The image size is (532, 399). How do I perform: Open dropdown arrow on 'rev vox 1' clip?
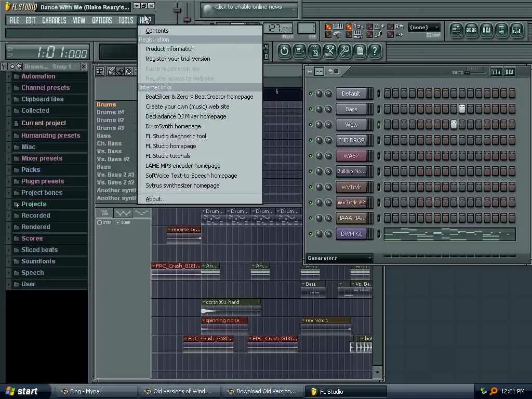click(x=303, y=320)
